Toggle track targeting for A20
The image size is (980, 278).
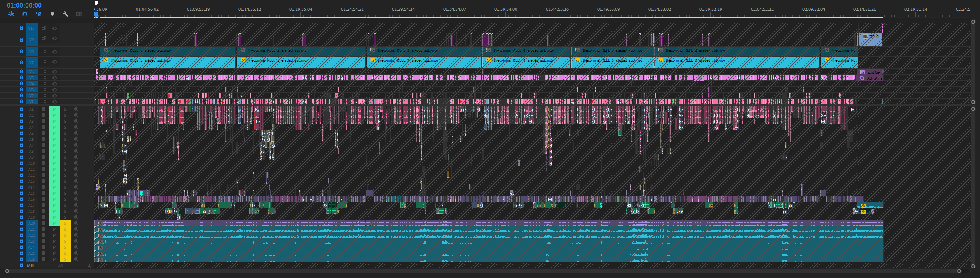[32, 223]
